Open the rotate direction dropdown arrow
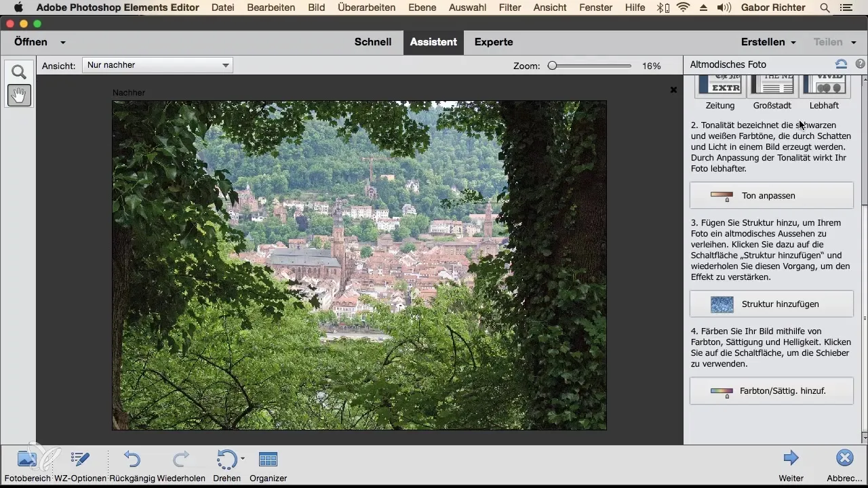Screen dimensions: 868x488 pos(243,458)
